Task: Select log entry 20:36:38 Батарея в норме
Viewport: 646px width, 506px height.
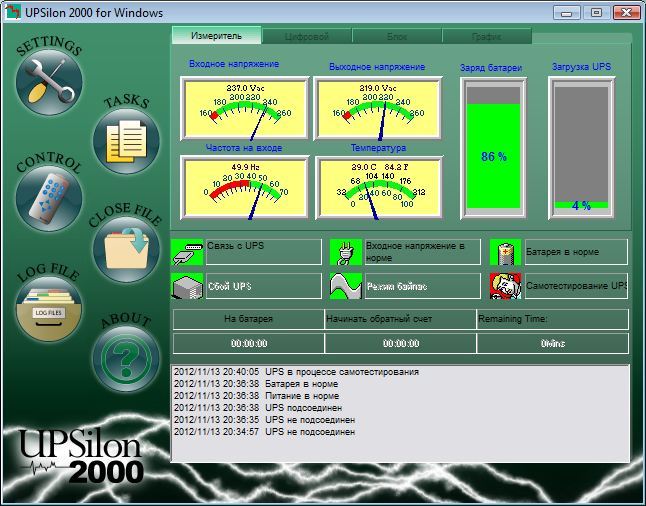Action: tap(256, 384)
